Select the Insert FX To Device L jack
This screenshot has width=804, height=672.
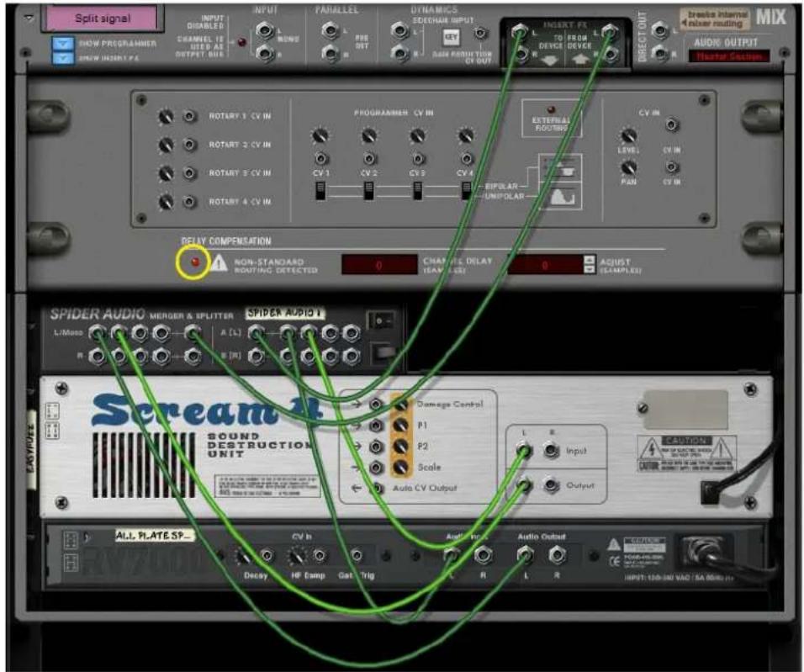(520, 33)
